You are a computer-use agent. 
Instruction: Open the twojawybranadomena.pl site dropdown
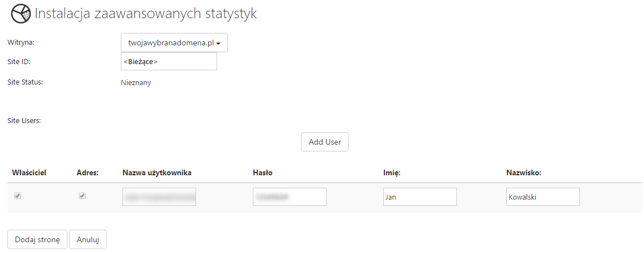(174, 43)
